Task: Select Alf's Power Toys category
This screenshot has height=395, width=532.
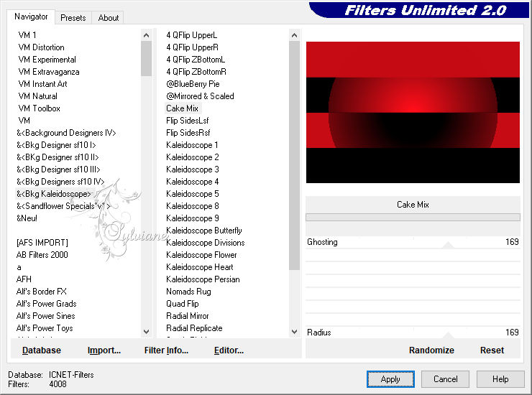Action: (45, 328)
